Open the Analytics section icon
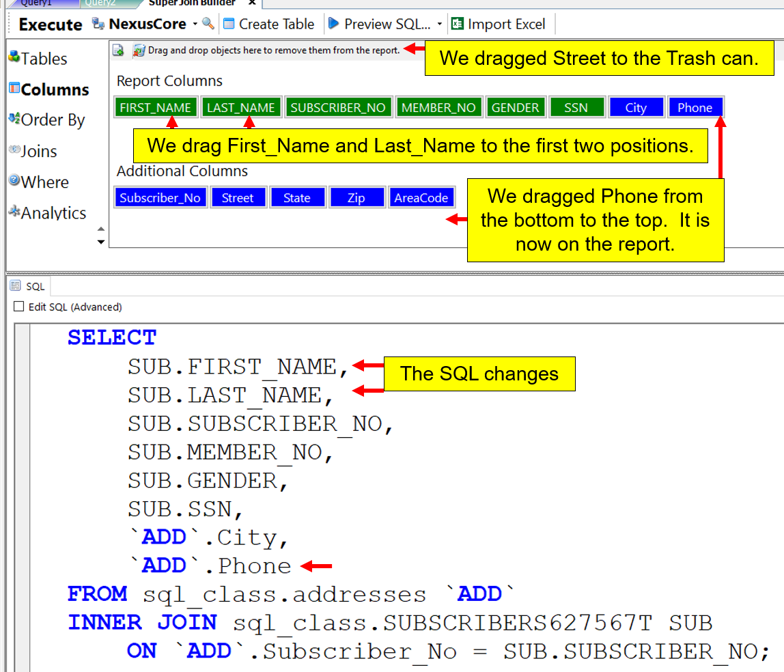The height and width of the screenshot is (672, 784). (14, 212)
